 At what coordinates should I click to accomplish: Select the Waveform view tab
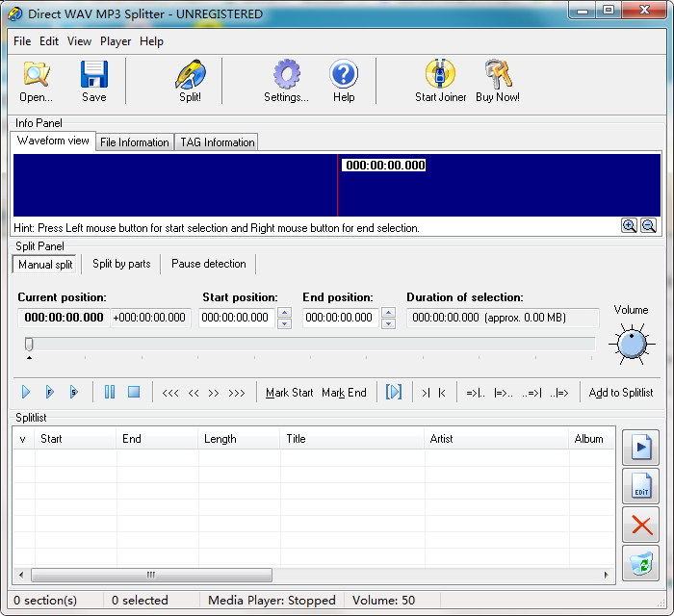[x=53, y=141]
